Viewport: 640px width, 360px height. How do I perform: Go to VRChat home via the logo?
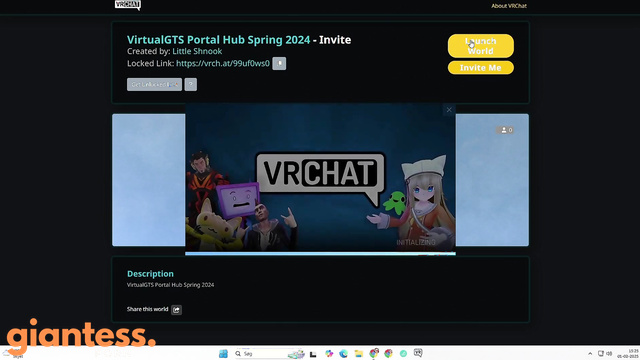pos(127,5)
